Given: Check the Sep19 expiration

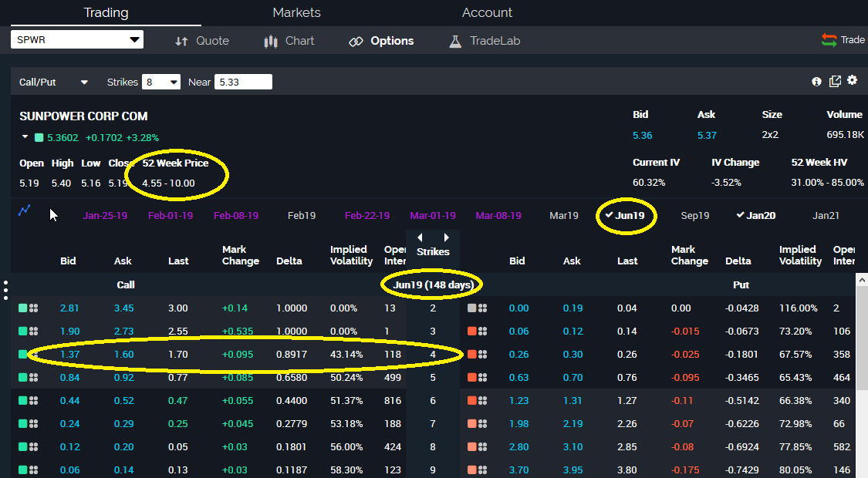Looking at the screenshot, I should [694, 216].
